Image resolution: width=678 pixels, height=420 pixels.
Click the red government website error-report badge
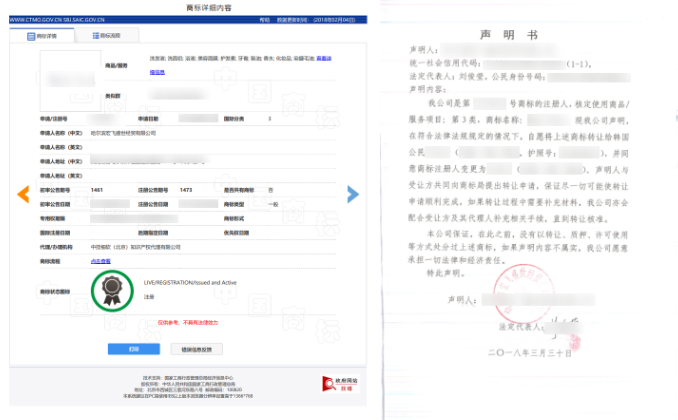[340, 384]
